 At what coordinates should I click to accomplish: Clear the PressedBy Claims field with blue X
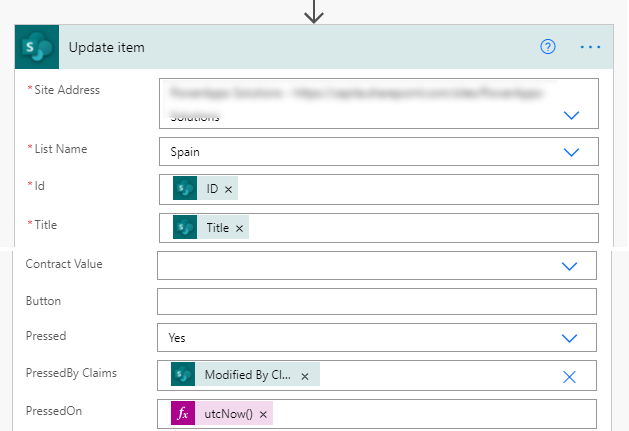click(569, 377)
